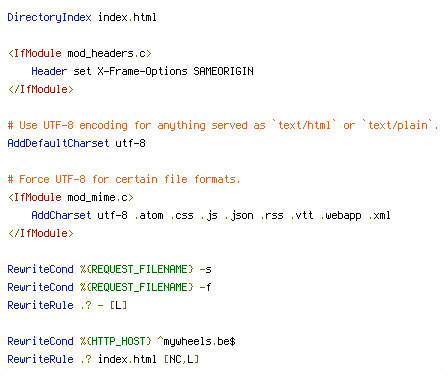Click the opening IfModule mod_headers.c tag
The image size is (448, 376).
click(80, 53)
